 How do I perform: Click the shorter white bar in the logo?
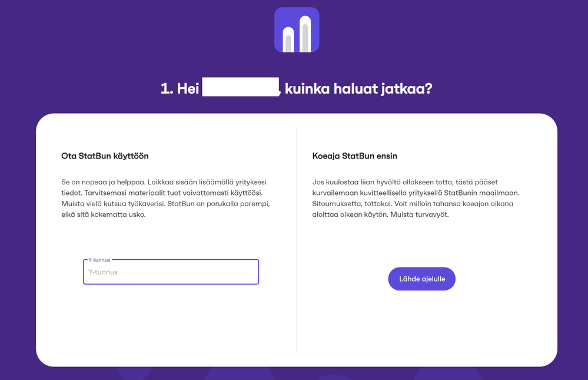click(288, 40)
